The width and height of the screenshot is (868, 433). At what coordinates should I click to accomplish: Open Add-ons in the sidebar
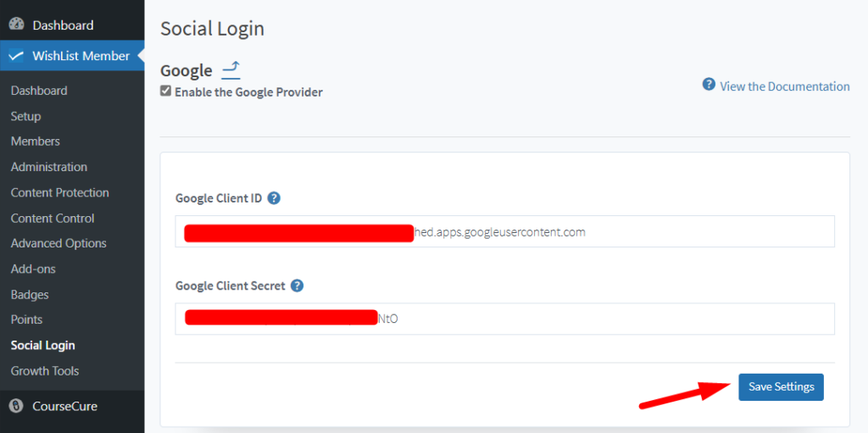pos(33,269)
